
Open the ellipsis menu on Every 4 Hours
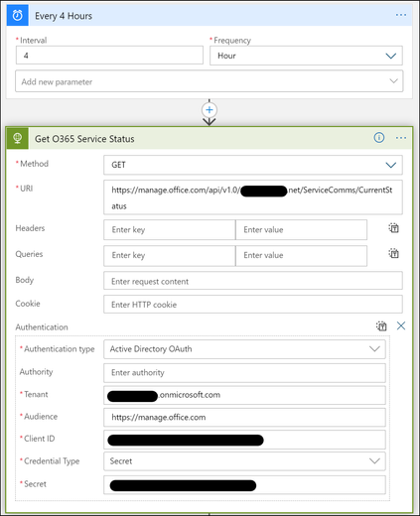[401, 15]
